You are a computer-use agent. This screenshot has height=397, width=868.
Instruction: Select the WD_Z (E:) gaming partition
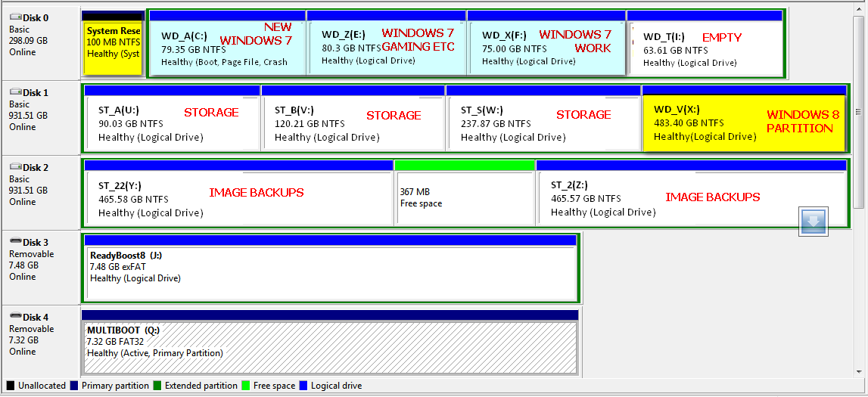click(387, 47)
